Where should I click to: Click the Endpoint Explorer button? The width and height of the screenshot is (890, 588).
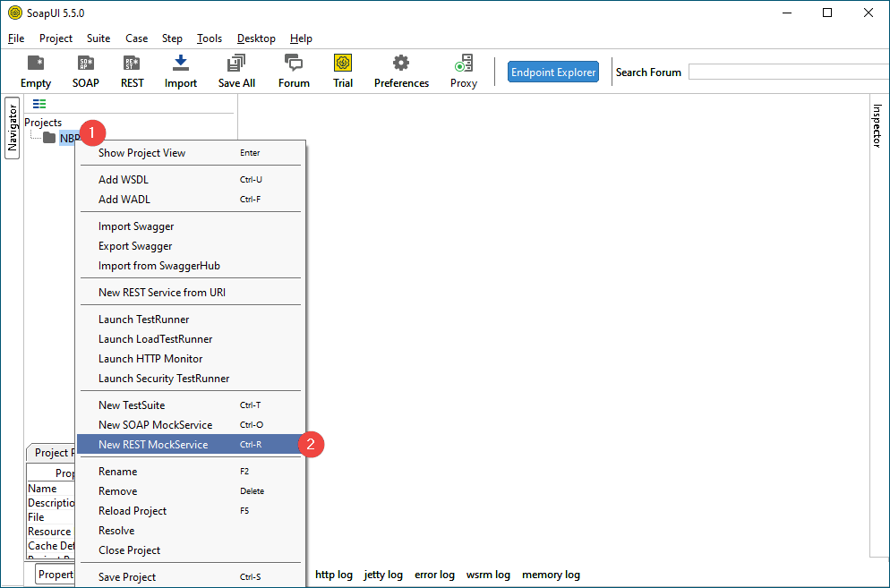(x=552, y=72)
